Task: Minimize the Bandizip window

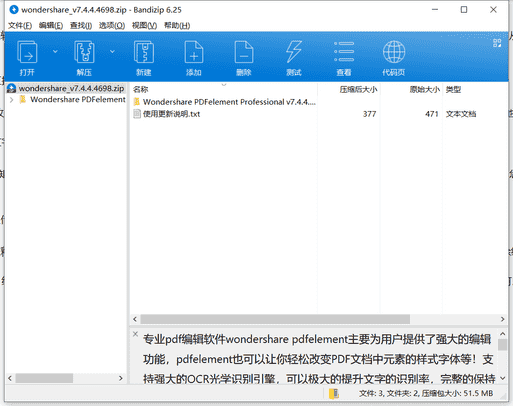Action: [x=435, y=10]
